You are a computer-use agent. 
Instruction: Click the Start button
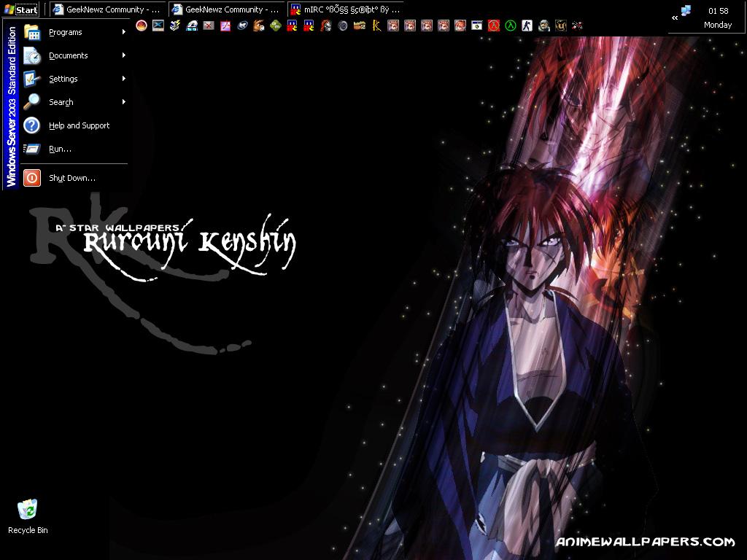(x=21, y=9)
